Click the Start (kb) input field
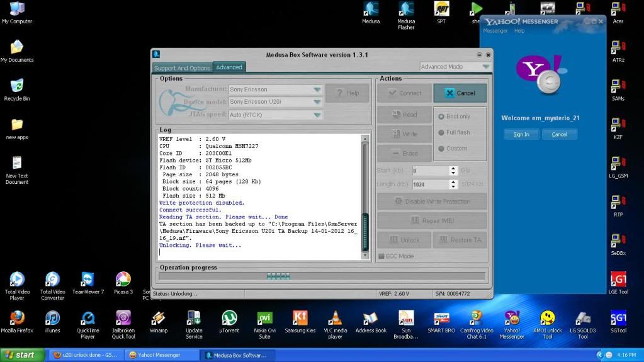Viewport: 644px width, 362px height. [x=431, y=171]
